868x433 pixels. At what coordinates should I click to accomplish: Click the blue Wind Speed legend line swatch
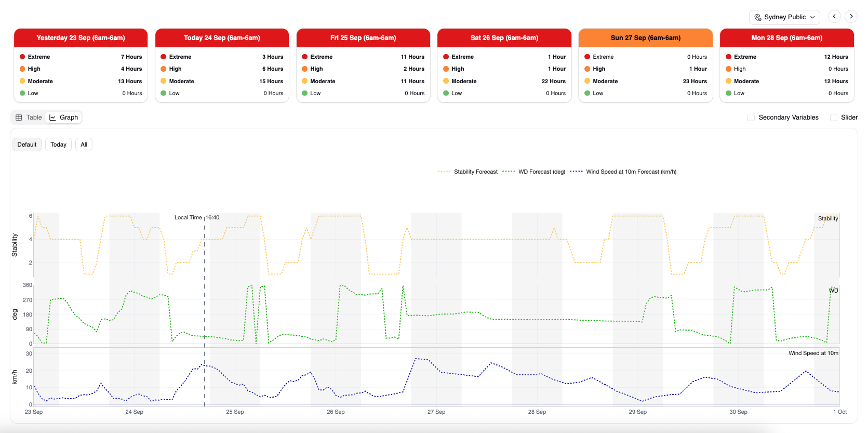point(576,172)
